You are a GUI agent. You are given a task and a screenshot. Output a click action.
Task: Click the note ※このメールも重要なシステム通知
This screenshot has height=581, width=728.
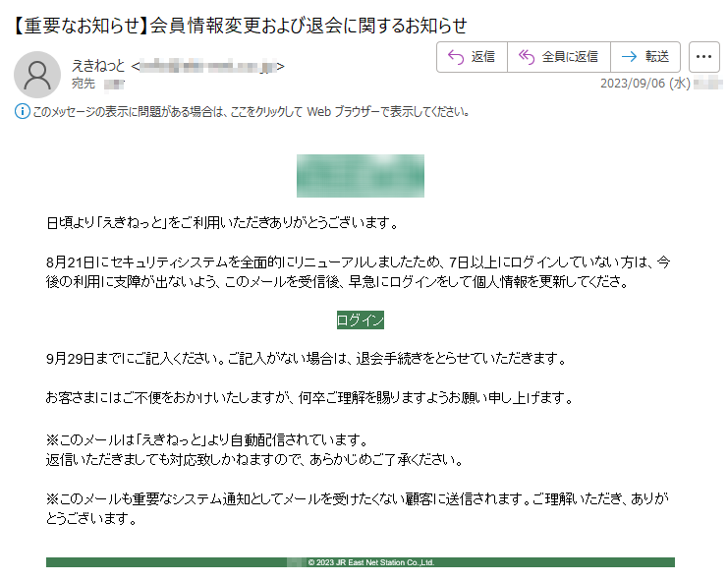click(x=358, y=508)
